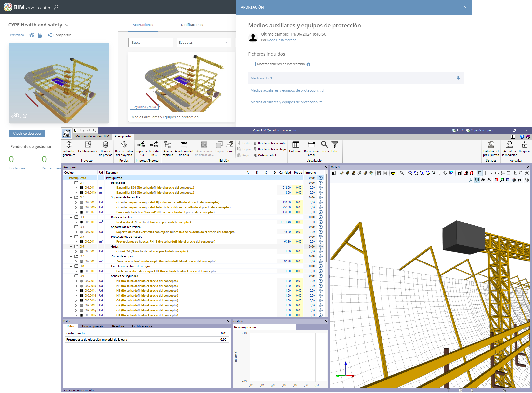532x393 pixels.
Task: Click the 3D project thumbnail preview
Action: (x=59, y=83)
